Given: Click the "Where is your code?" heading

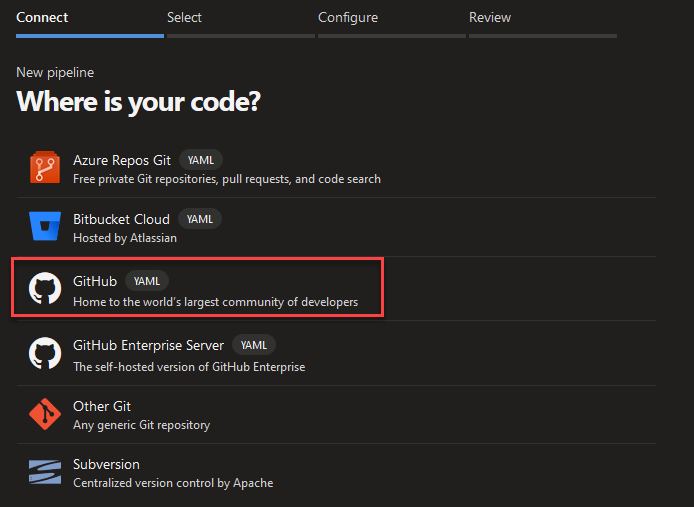Looking at the screenshot, I should pyautogui.click(x=139, y=101).
